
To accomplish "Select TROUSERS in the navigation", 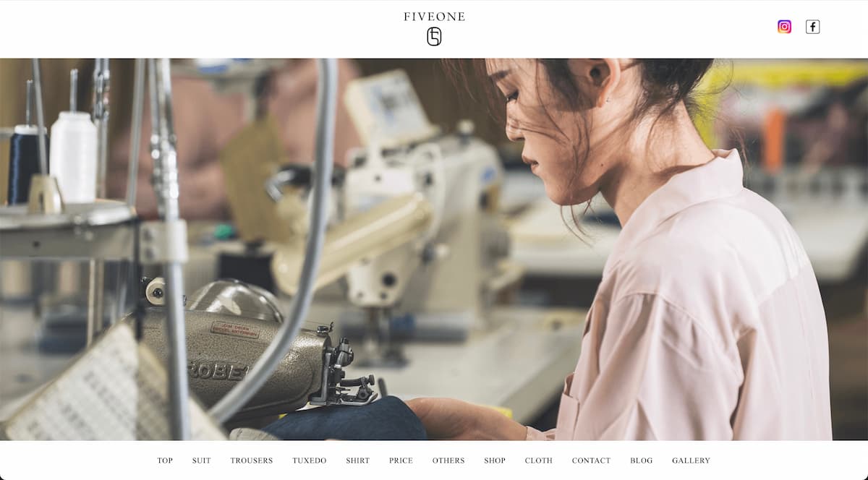I will tap(252, 460).
